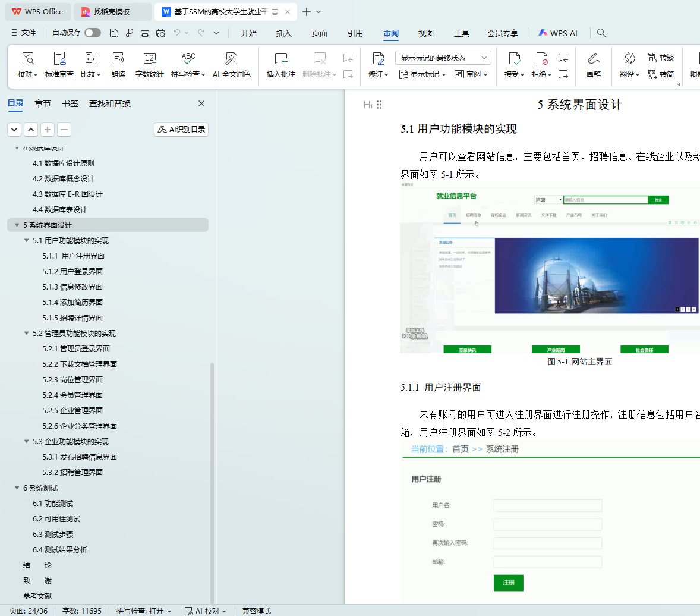Screen dimensions: 700x616
Task: Select the 画笔 pen tool
Action: pyautogui.click(x=593, y=59)
